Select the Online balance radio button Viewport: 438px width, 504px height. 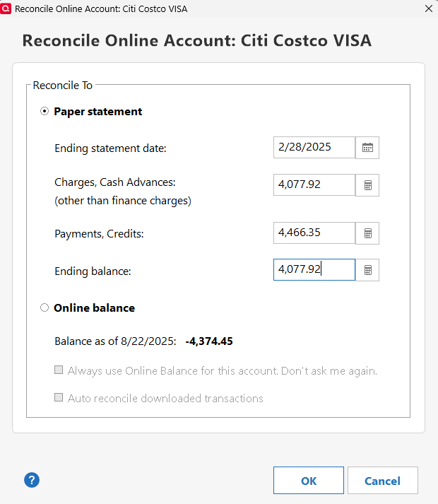click(x=45, y=307)
